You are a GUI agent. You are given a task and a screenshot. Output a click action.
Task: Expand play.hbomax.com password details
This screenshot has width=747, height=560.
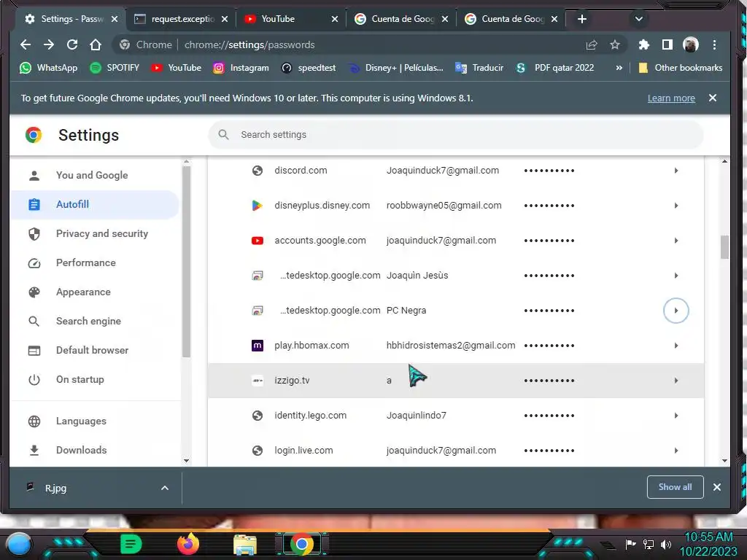(676, 346)
